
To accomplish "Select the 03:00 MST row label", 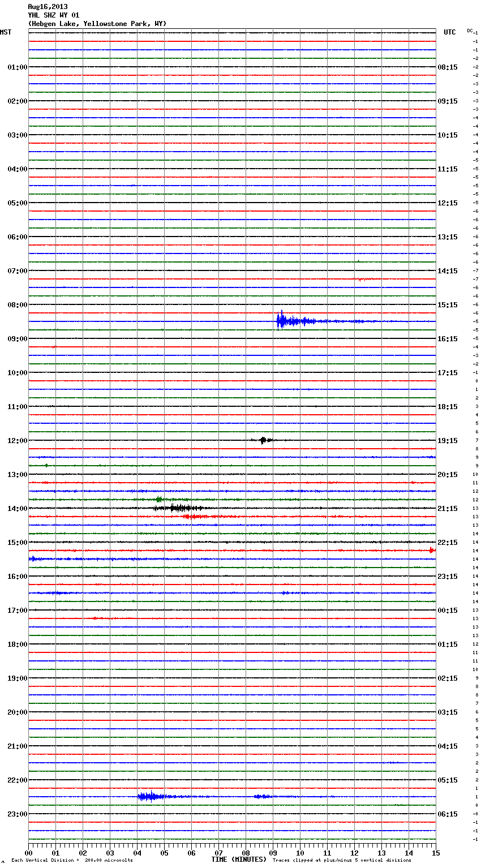I will pos(17,135).
